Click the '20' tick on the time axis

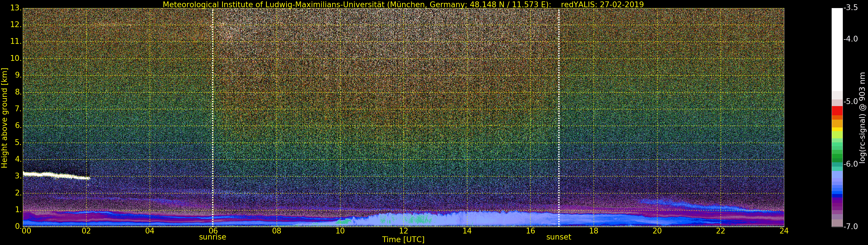[x=657, y=231]
